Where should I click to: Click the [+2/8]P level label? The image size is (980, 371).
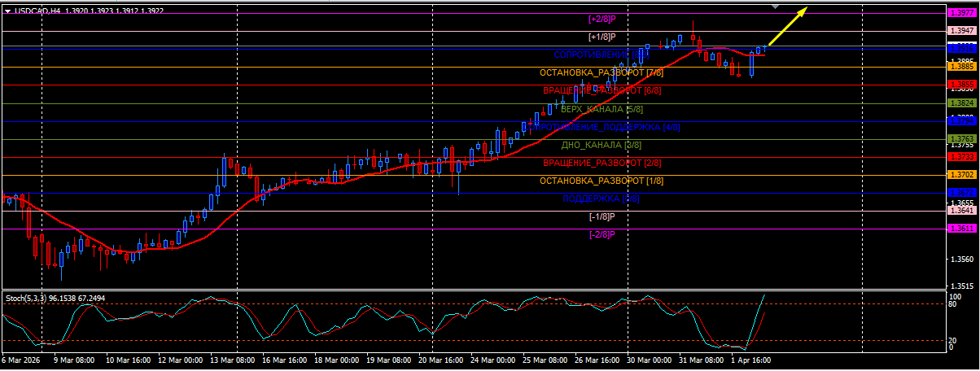602,19
